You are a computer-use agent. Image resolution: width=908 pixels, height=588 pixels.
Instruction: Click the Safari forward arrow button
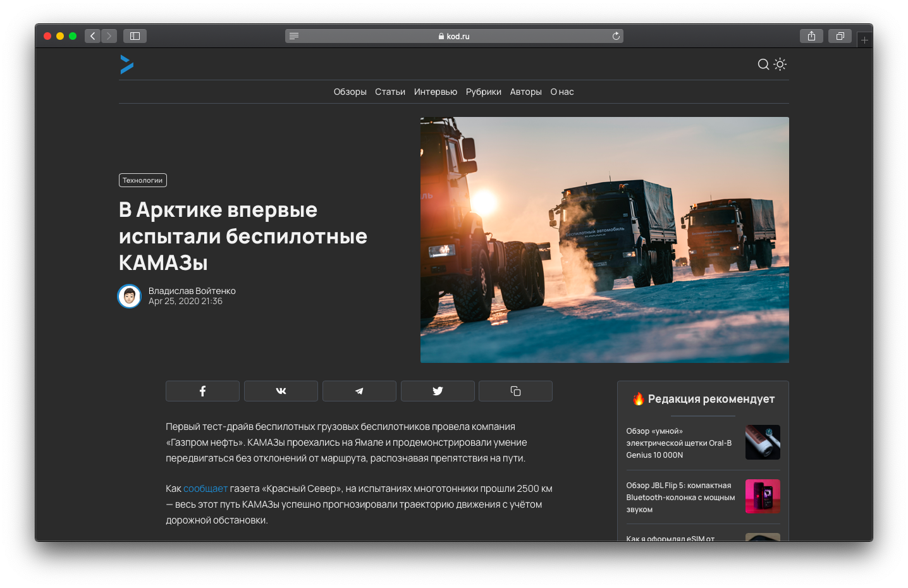point(109,36)
